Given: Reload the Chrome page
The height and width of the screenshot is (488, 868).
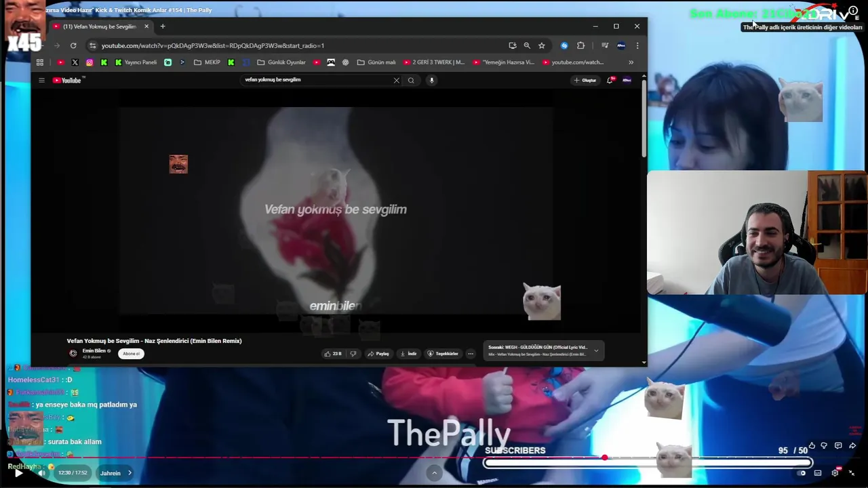Looking at the screenshot, I should (73, 45).
